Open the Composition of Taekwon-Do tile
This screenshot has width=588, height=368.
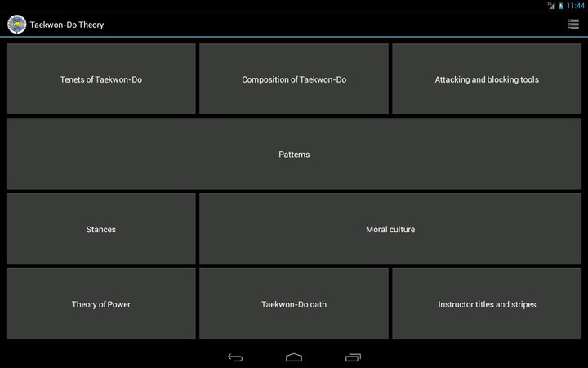pos(294,79)
